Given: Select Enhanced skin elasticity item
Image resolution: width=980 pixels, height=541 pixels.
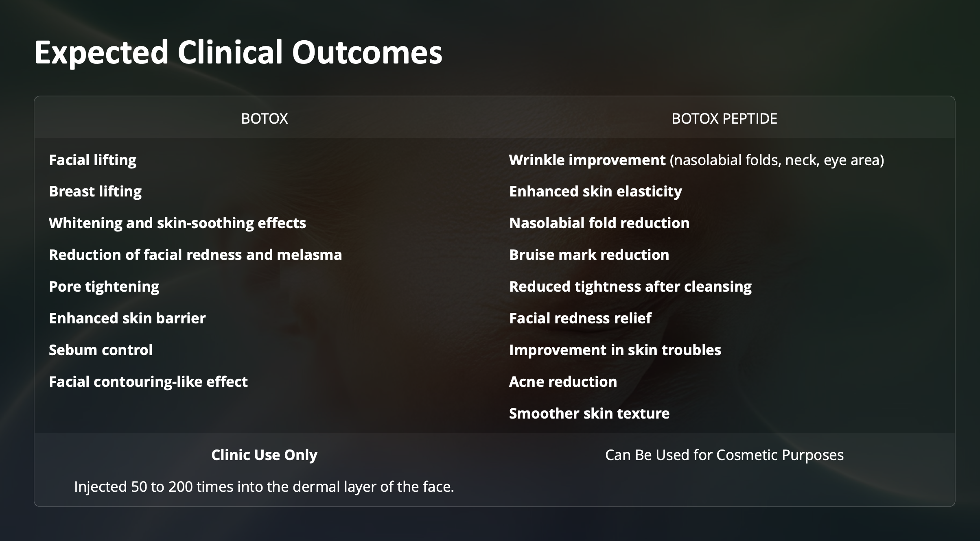Looking at the screenshot, I should [x=595, y=192].
